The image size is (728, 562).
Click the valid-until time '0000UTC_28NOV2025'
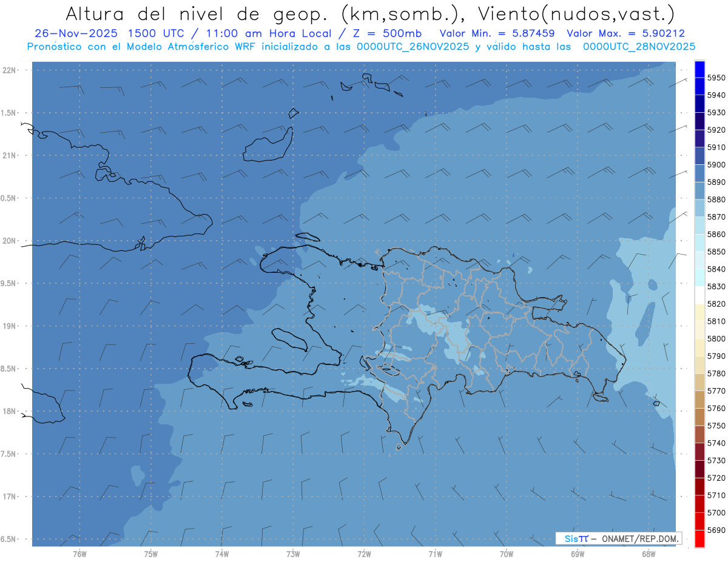(x=639, y=47)
